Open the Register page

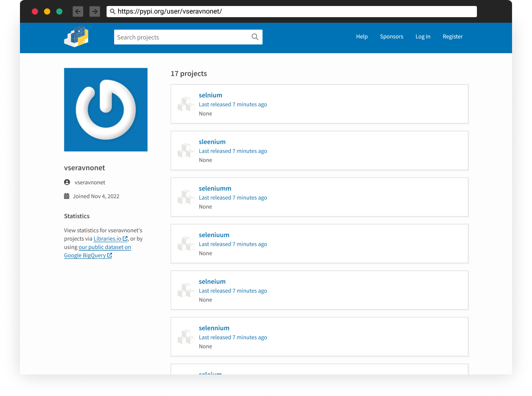pyautogui.click(x=453, y=37)
